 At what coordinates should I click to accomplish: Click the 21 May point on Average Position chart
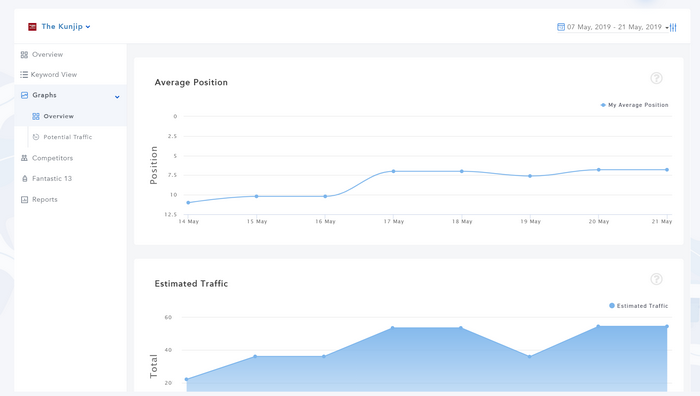coord(667,170)
